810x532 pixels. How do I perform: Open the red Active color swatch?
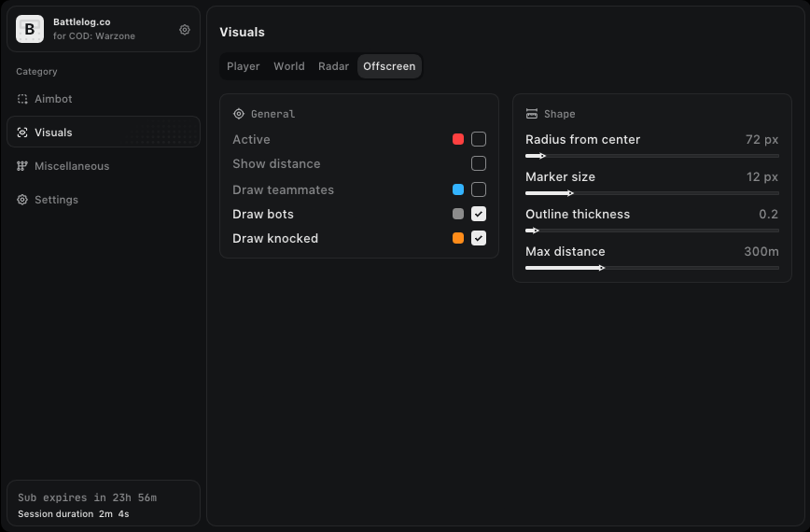(457, 139)
